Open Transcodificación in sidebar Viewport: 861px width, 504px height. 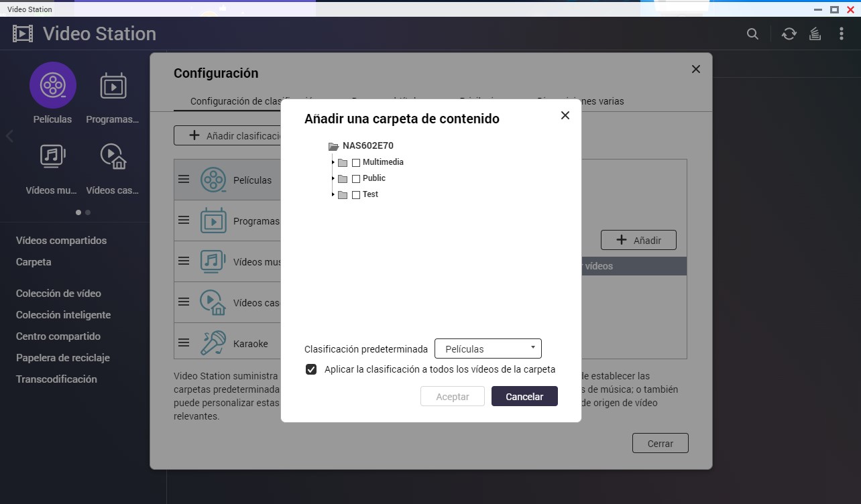click(x=56, y=379)
